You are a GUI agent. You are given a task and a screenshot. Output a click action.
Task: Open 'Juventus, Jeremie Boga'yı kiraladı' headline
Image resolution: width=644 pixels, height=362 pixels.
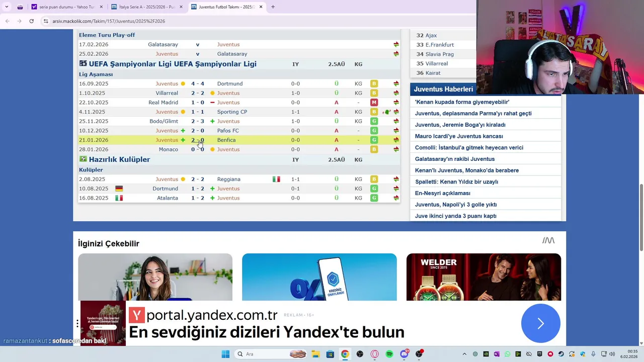tap(460, 125)
